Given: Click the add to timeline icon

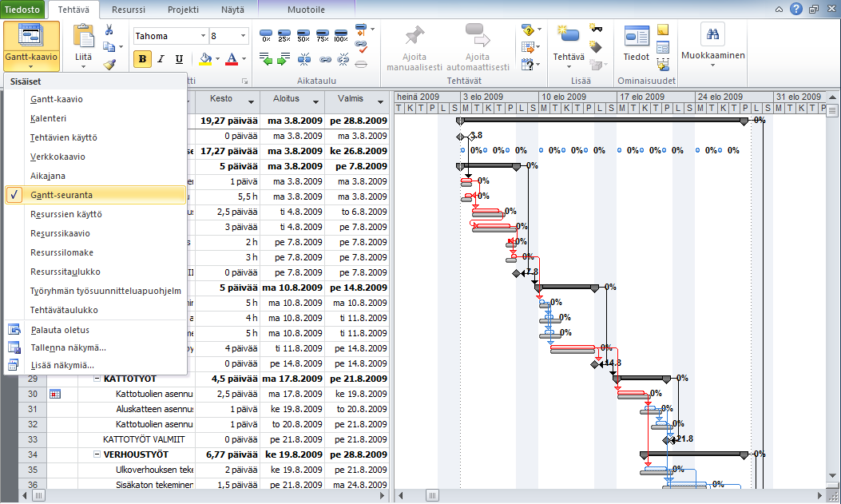Looking at the screenshot, I should click(663, 65).
